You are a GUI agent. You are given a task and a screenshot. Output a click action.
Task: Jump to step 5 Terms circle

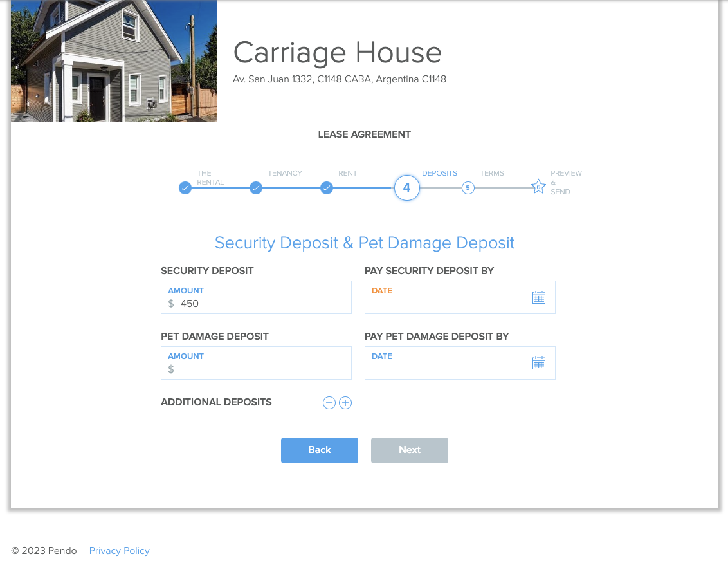468,188
